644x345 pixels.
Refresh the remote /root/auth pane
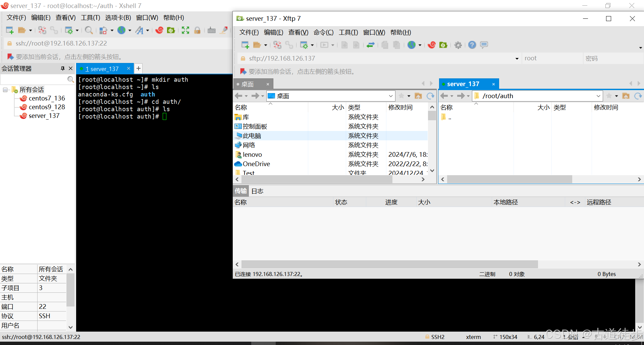pos(638,96)
